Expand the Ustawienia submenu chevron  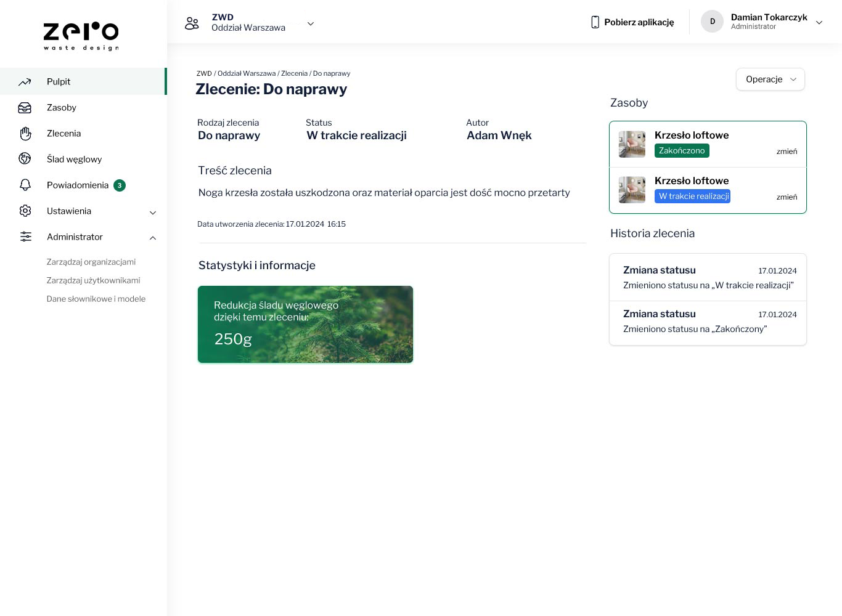click(x=153, y=213)
